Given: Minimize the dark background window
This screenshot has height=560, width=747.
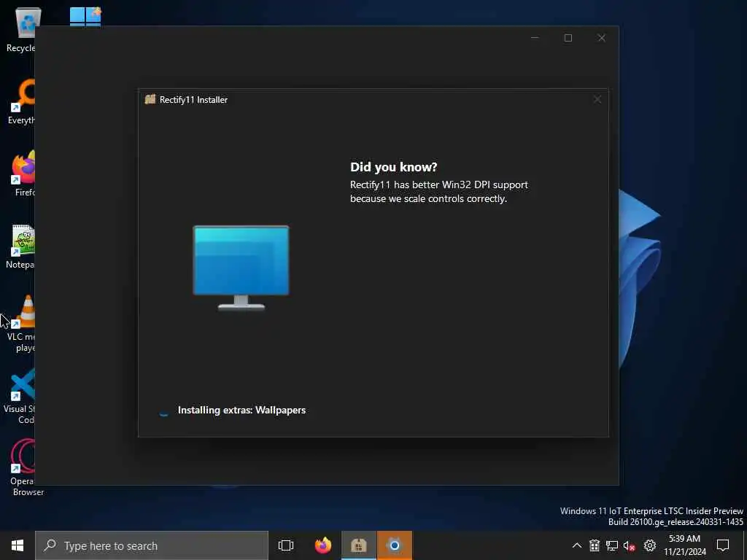Looking at the screenshot, I should pos(535,38).
